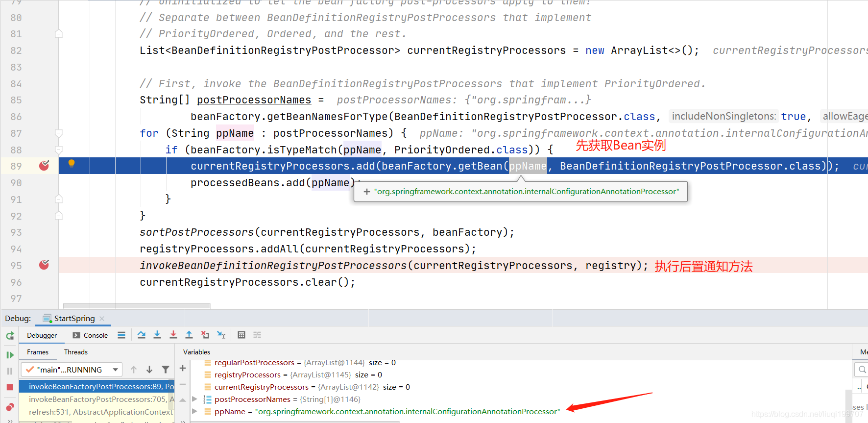Click sortPostProcessors call on line 93
The image size is (868, 423).
click(196, 232)
